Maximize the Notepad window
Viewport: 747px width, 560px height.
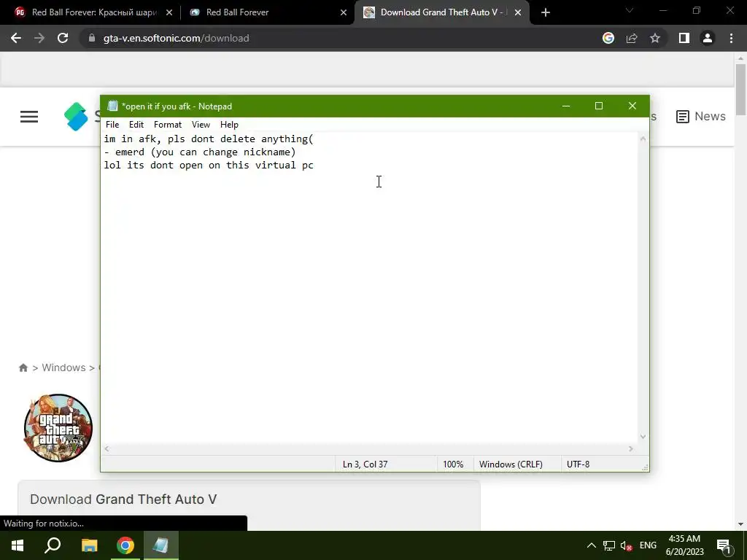point(599,106)
